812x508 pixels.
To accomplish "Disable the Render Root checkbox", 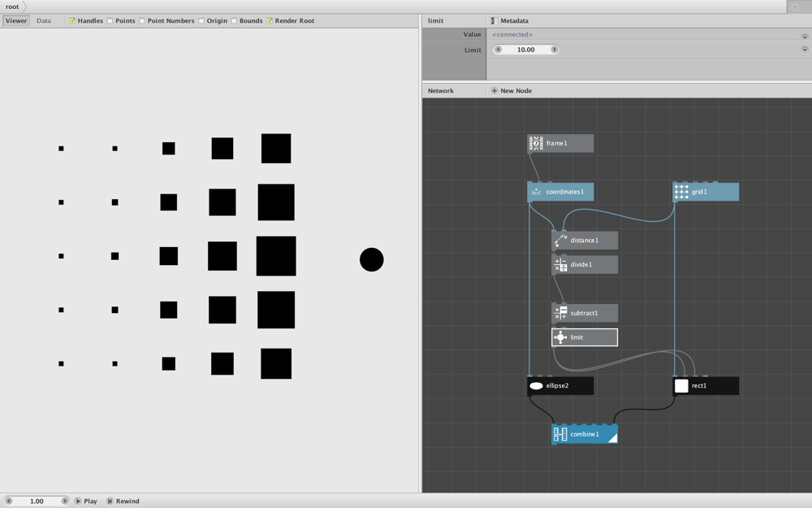I will coord(270,21).
